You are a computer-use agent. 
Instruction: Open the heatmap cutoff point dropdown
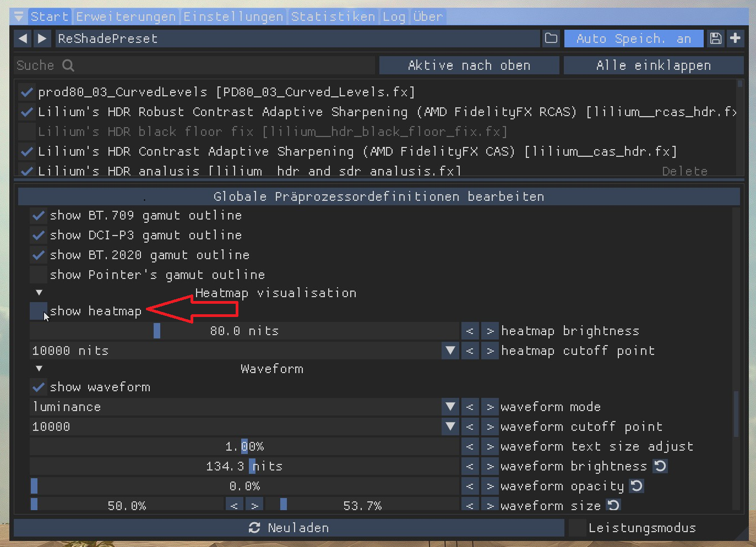[x=450, y=351]
